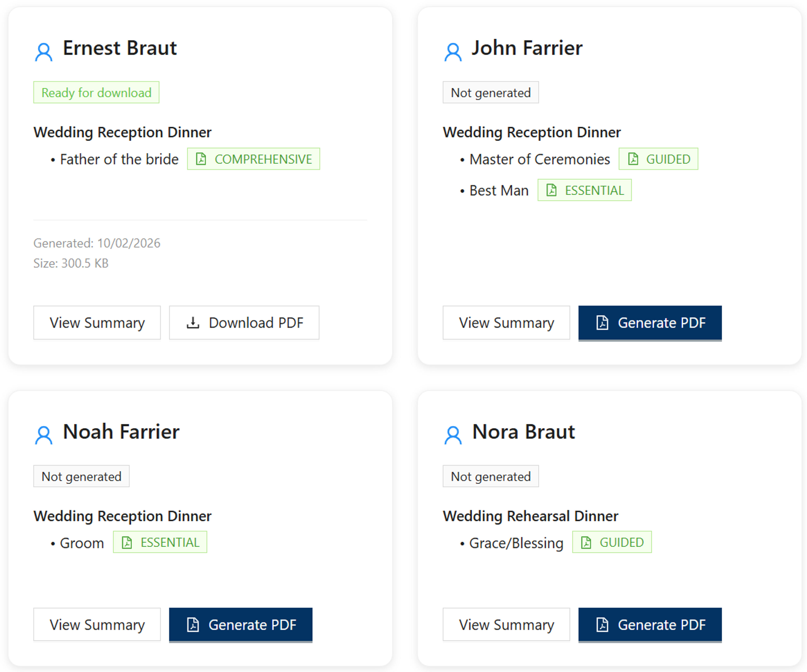807x672 pixels.
Task: Click the download arrow icon on Download PDF
Action: 193,322
